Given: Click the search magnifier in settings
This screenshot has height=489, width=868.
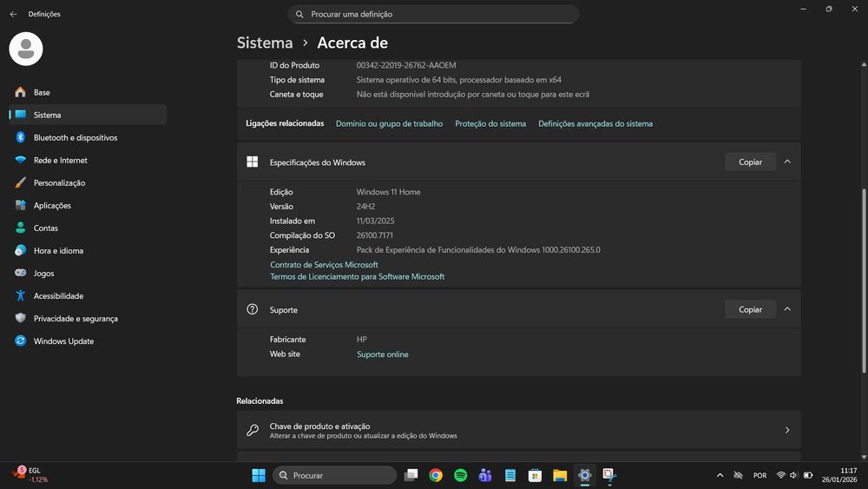Looking at the screenshot, I should (299, 14).
